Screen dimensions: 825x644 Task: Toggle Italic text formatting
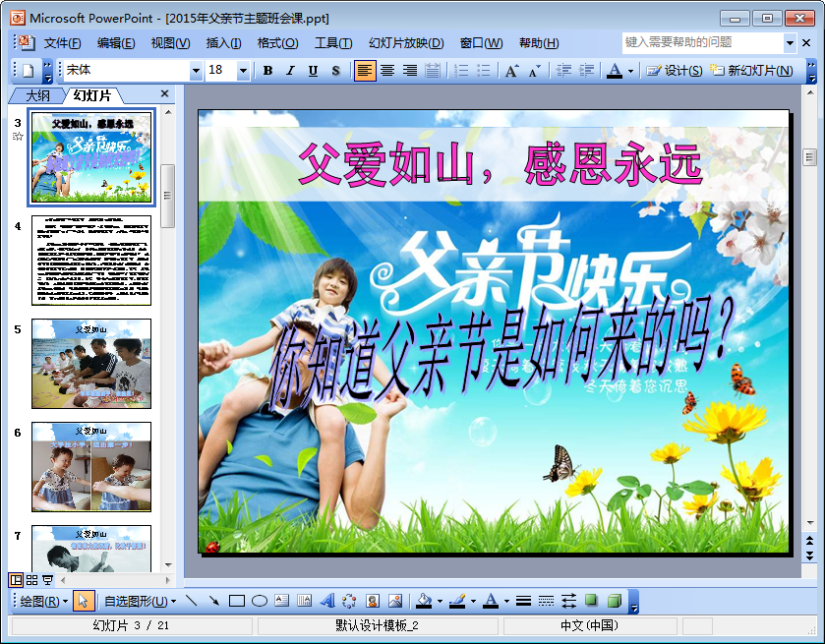tap(290, 71)
